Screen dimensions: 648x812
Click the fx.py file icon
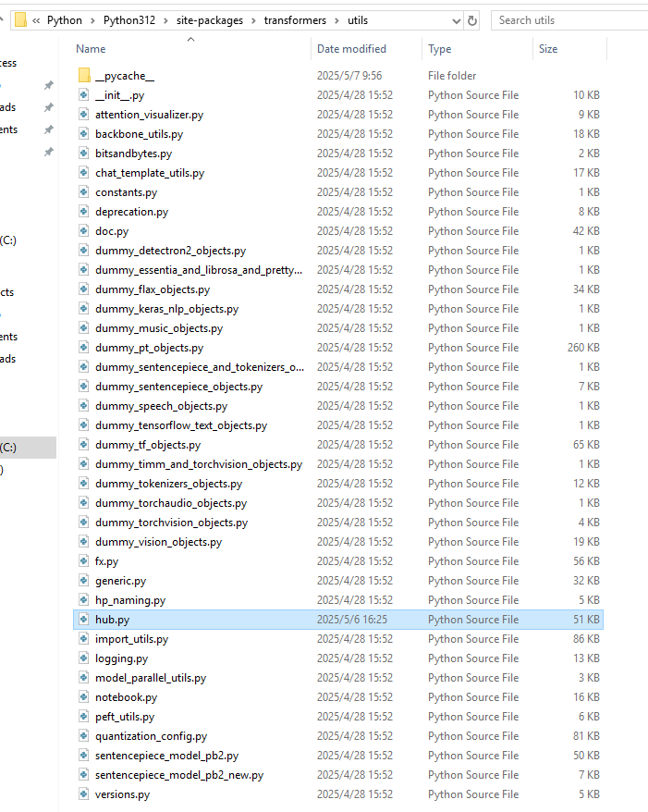84,560
